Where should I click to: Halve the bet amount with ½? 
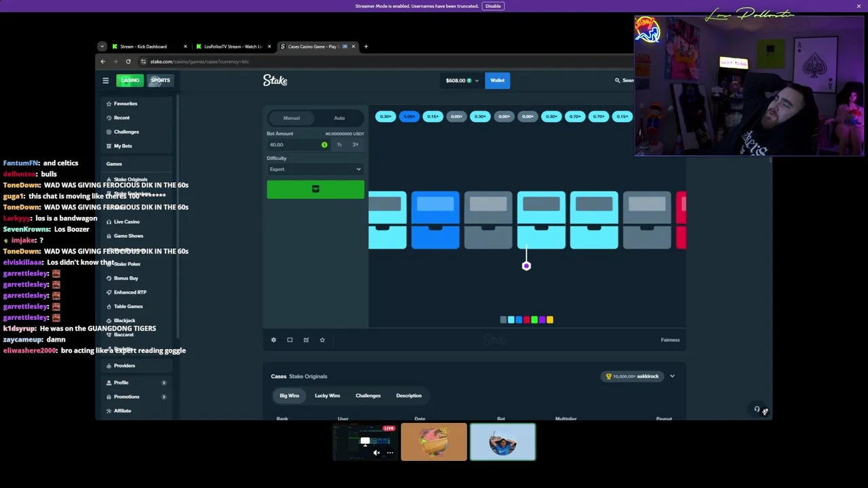pos(339,145)
